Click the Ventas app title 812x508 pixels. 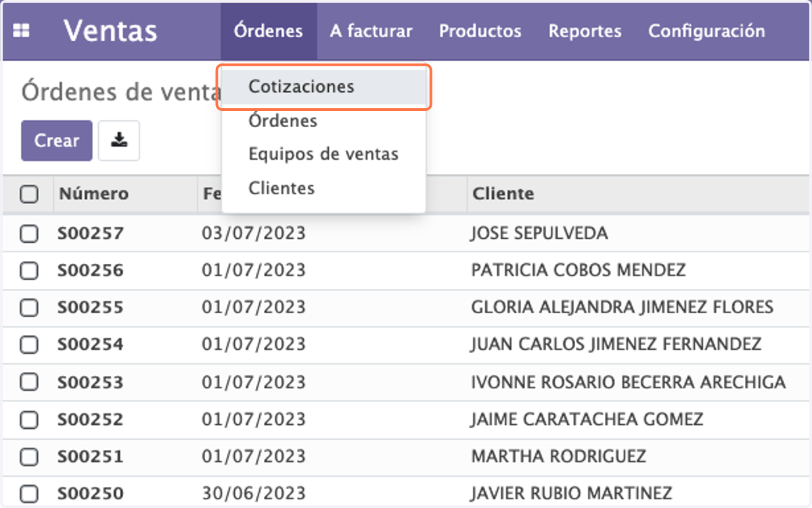[x=110, y=31]
